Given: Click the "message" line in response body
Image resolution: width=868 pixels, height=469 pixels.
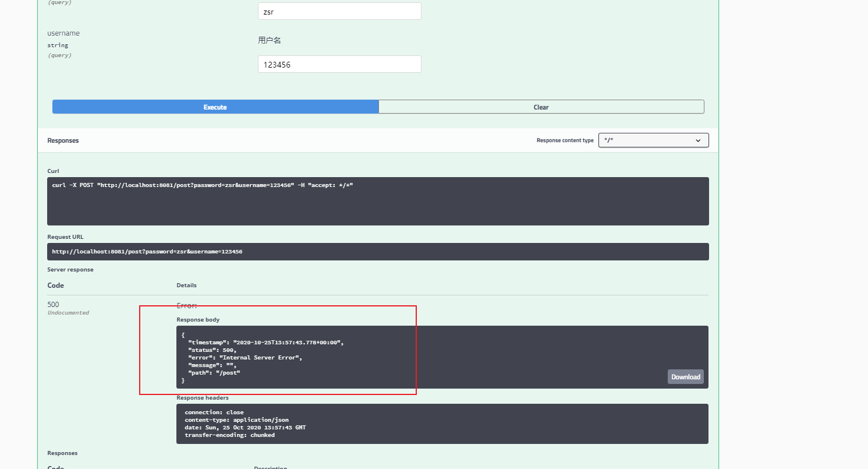Looking at the screenshot, I should [x=212, y=365].
